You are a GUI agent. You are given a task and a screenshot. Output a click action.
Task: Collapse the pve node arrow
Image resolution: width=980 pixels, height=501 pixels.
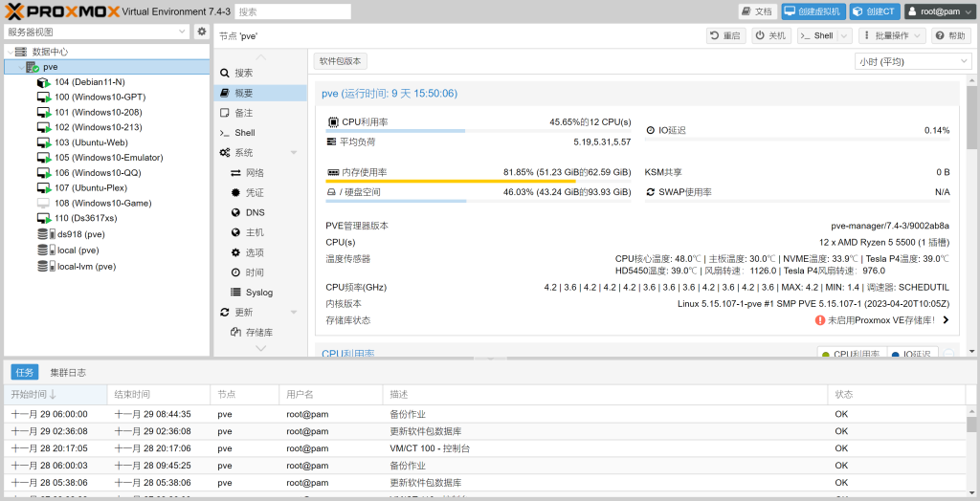point(21,67)
